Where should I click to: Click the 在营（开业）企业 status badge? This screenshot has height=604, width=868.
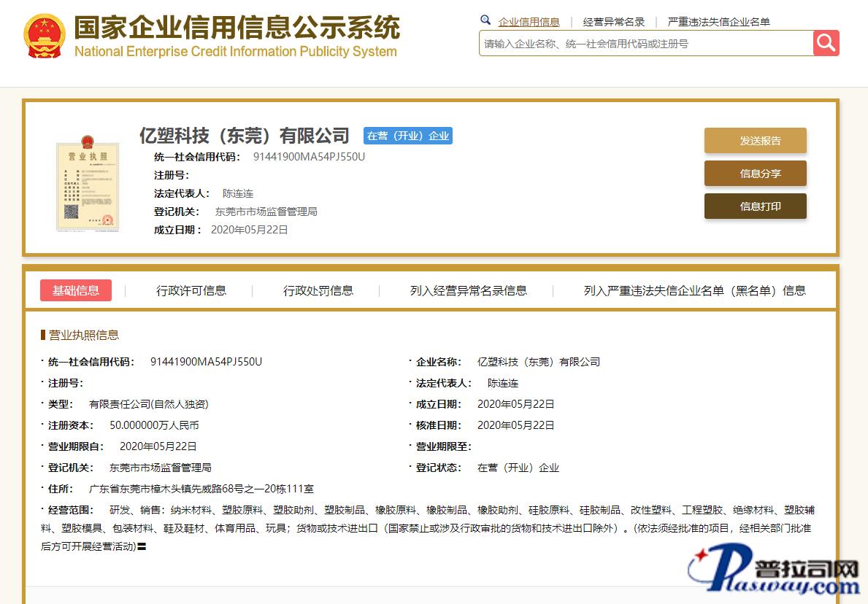coord(408,136)
